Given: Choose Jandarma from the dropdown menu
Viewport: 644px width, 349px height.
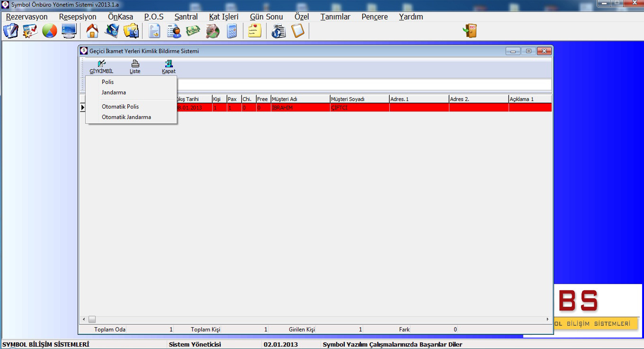Looking at the screenshot, I should click(x=131, y=92).
